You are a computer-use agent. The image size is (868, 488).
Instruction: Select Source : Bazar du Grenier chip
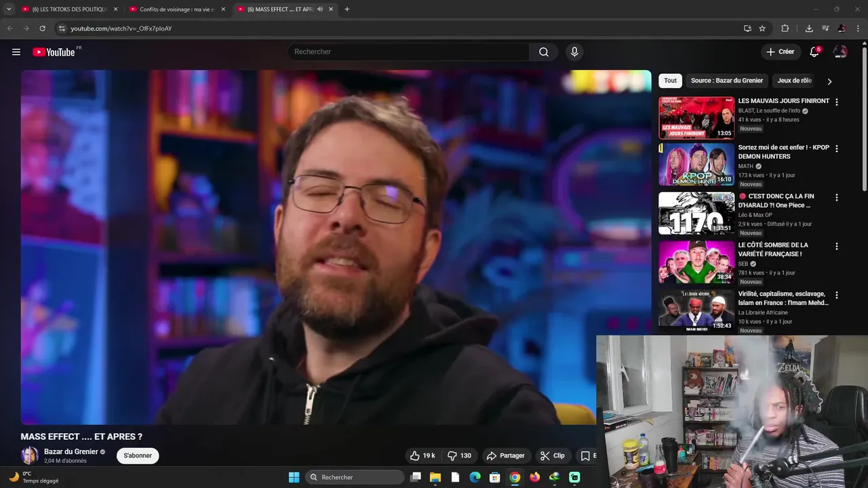(x=727, y=81)
